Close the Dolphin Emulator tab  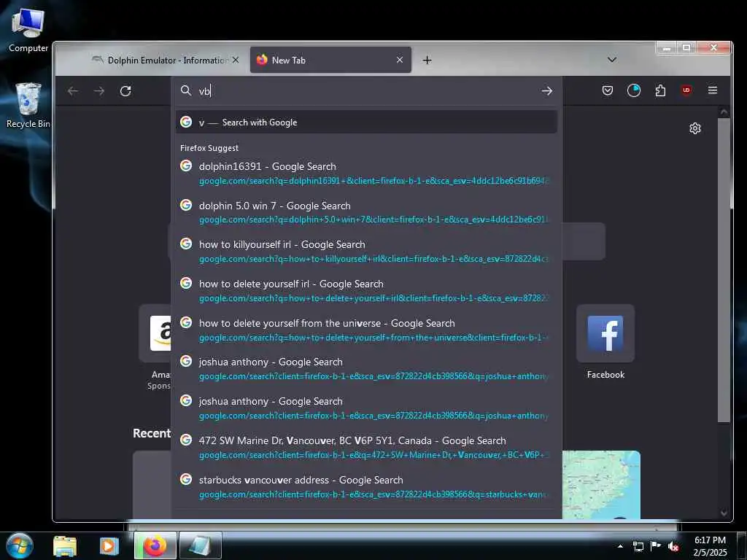coord(236,60)
